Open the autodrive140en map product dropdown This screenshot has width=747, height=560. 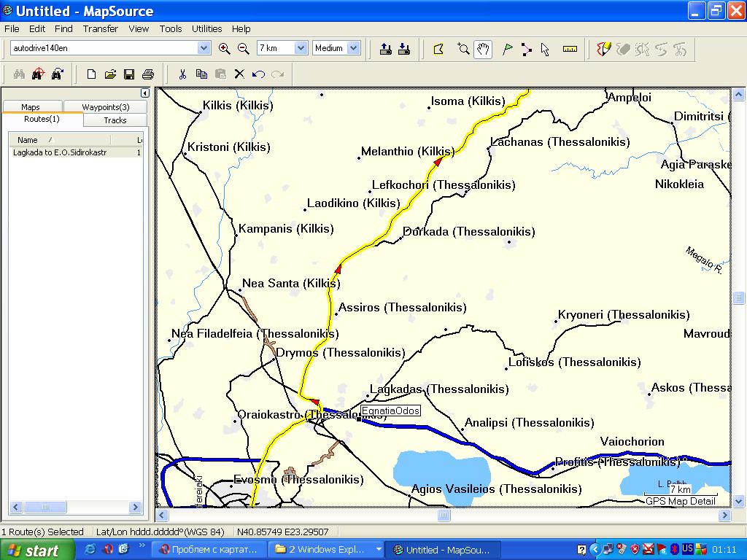[204, 48]
